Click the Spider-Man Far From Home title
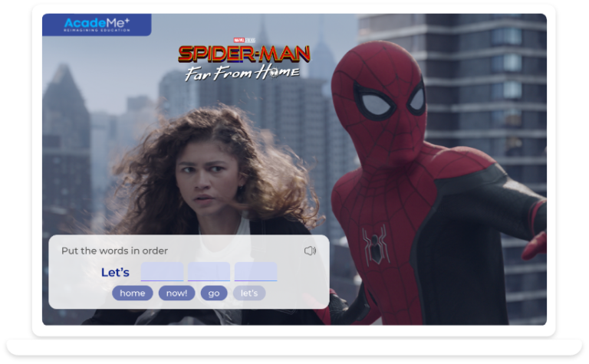589x364 pixels. click(x=244, y=59)
